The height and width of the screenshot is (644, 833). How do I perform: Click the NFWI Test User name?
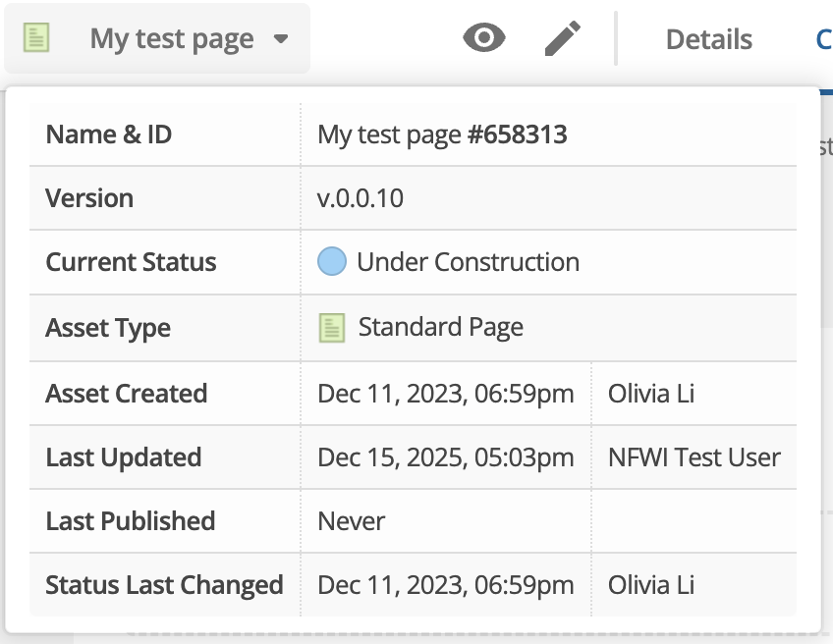[694, 457]
